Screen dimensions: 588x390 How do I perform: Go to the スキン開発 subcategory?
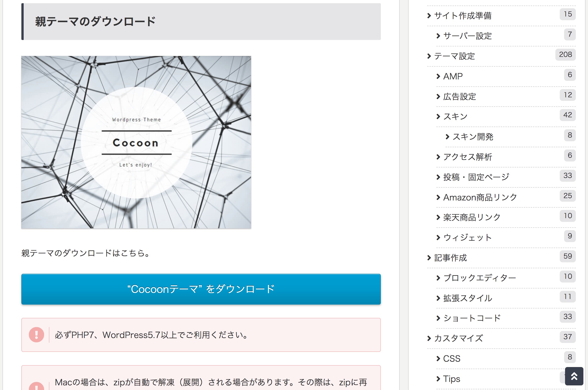click(x=473, y=137)
